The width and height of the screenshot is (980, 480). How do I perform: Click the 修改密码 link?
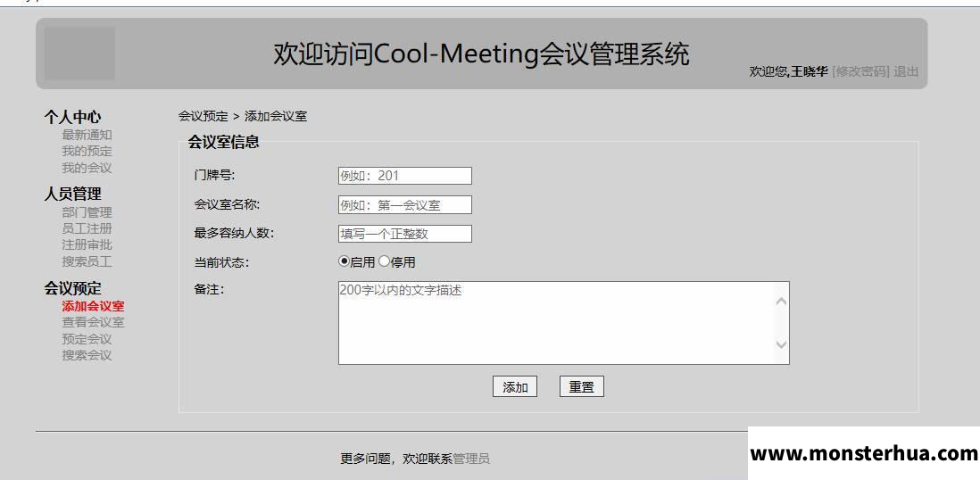[860, 71]
